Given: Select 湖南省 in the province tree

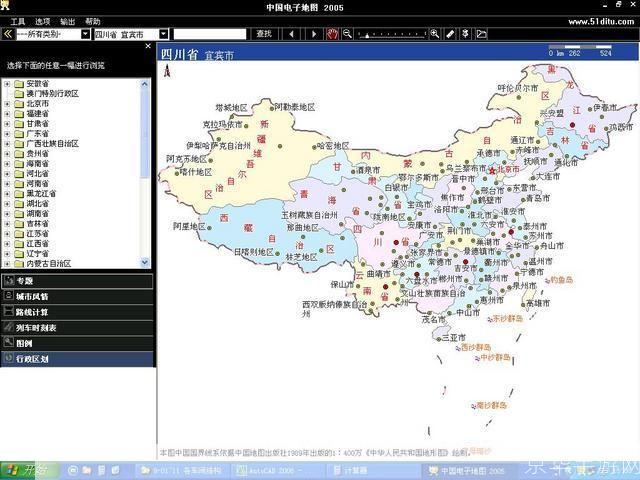Looking at the screenshot, I should click(x=38, y=213).
